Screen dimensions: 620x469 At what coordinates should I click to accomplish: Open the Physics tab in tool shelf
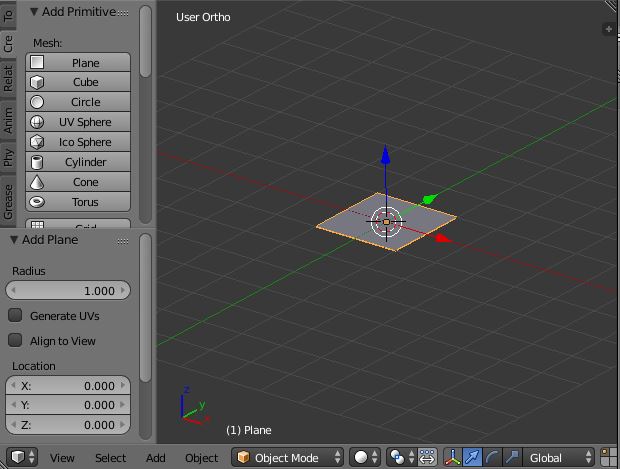pyautogui.click(x=8, y=157)
